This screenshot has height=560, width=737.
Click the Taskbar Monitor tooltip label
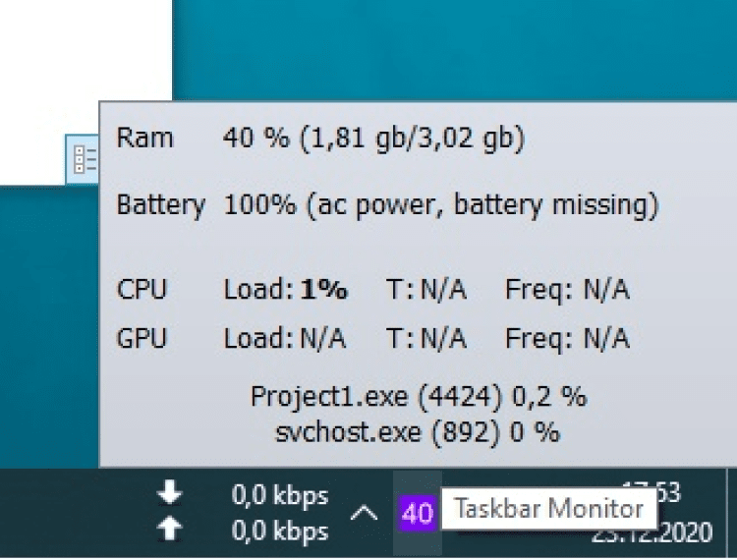[548, 509]
